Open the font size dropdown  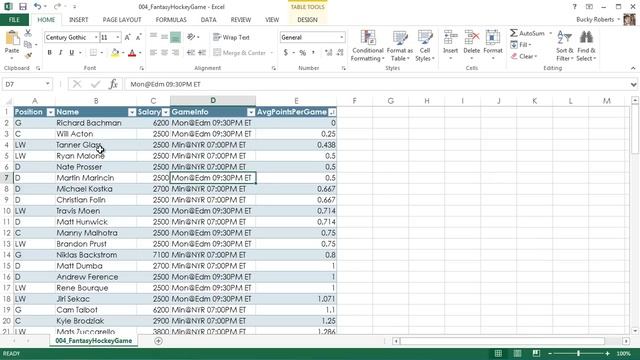click(x=118, y=37)
